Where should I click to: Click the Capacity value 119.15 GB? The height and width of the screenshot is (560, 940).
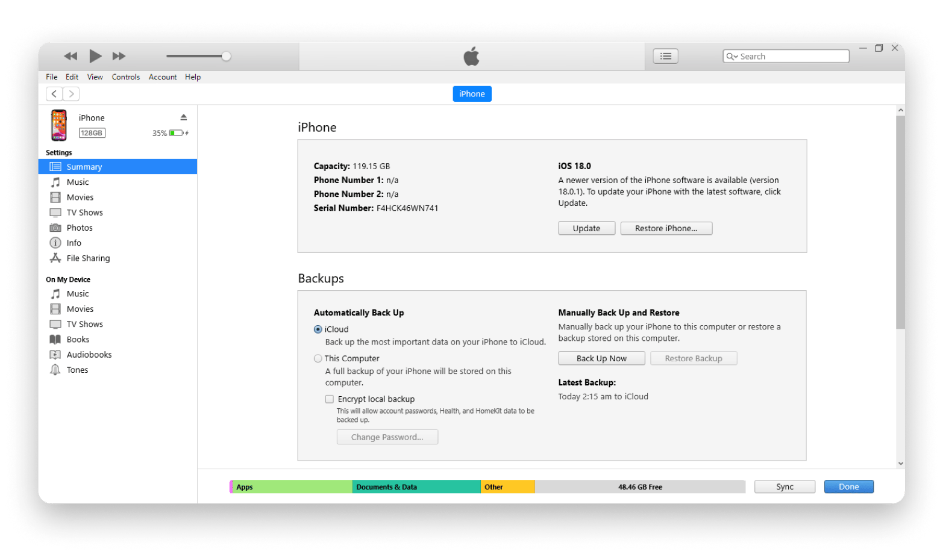coord(371,166)
